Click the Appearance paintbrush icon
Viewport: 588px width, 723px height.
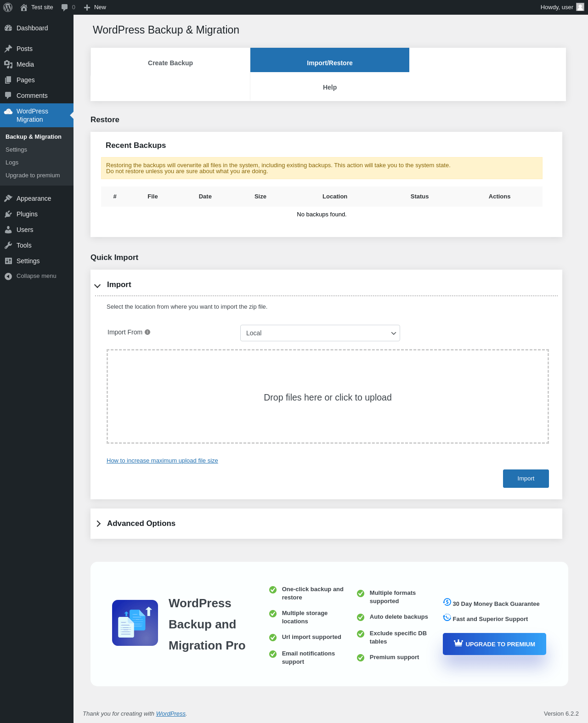[x=8, y=198]
